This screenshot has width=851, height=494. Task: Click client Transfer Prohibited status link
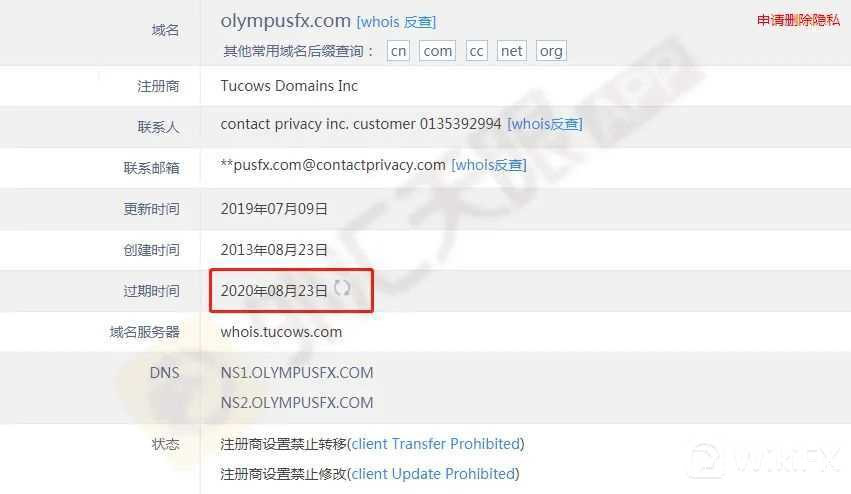click(436, 444)
